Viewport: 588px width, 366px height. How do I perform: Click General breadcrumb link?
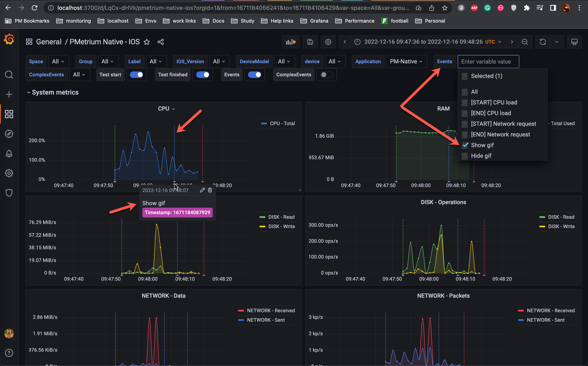pyautogui.click(x=49, y=42)
